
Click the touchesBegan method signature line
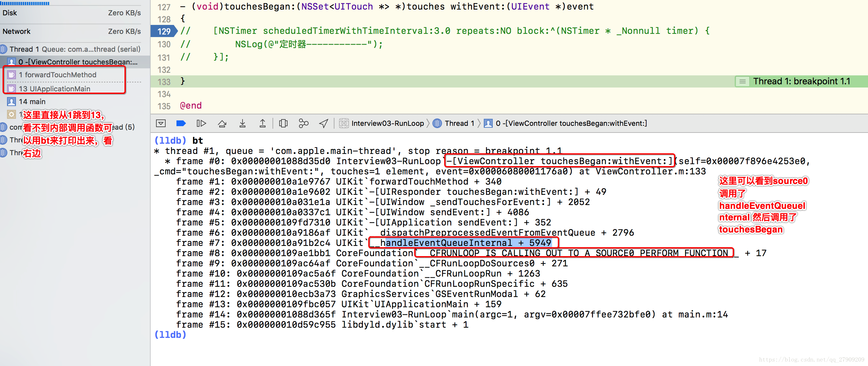click(387, 7)
